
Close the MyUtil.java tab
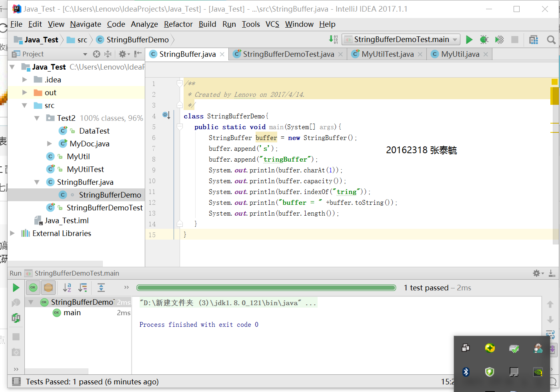[x=486, y=54]
